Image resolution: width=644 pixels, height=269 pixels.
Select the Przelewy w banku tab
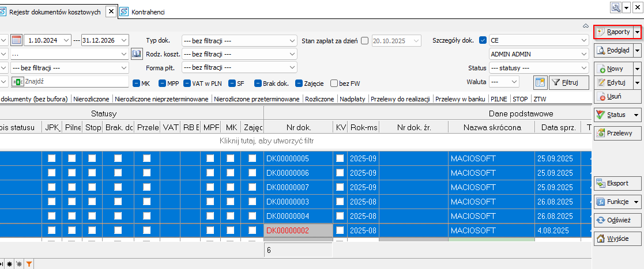460,99
